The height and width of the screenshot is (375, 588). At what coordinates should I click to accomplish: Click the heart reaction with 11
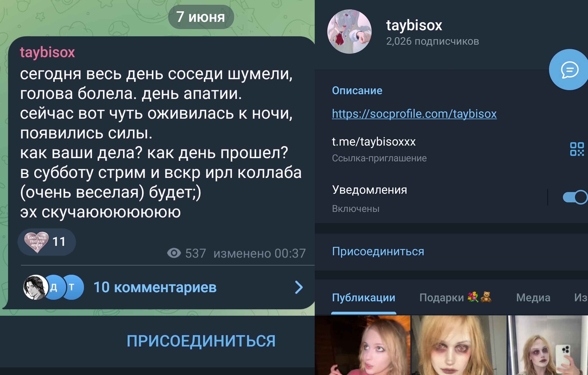tap(47, 242)
